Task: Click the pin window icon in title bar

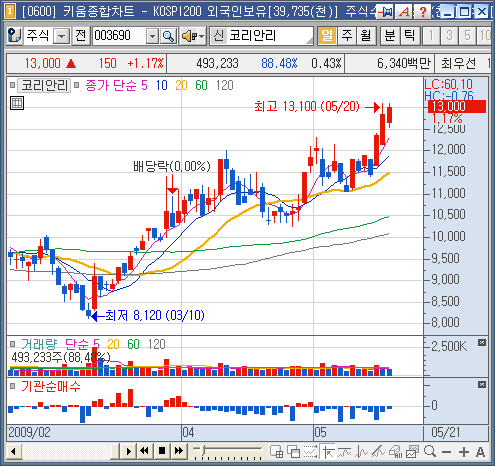Action: (386, 12)
